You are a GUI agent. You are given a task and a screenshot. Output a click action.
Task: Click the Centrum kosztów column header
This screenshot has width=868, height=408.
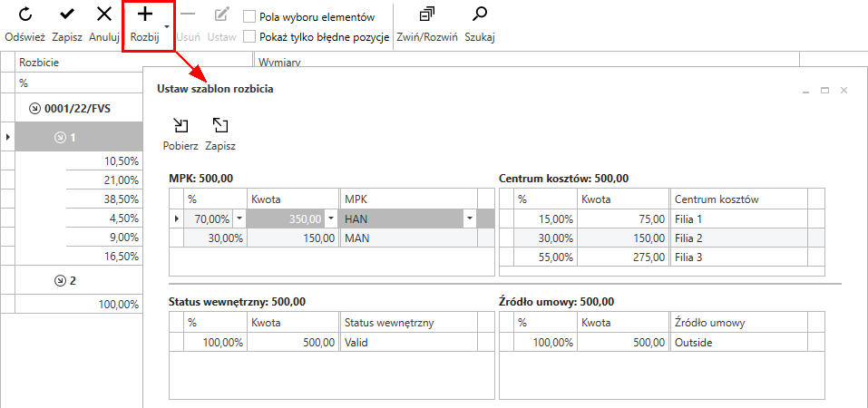tap(739, 199)
